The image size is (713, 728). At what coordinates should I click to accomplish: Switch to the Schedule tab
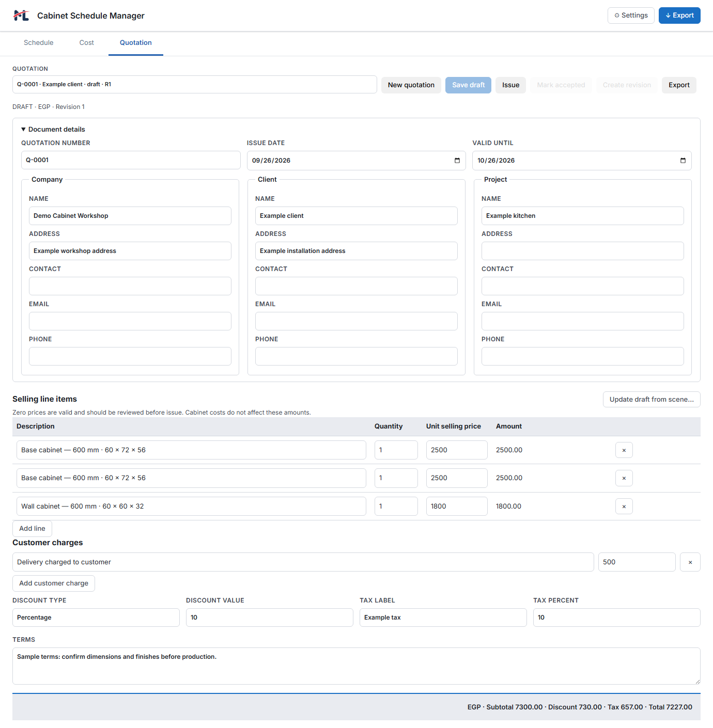[x=39, y=43]
